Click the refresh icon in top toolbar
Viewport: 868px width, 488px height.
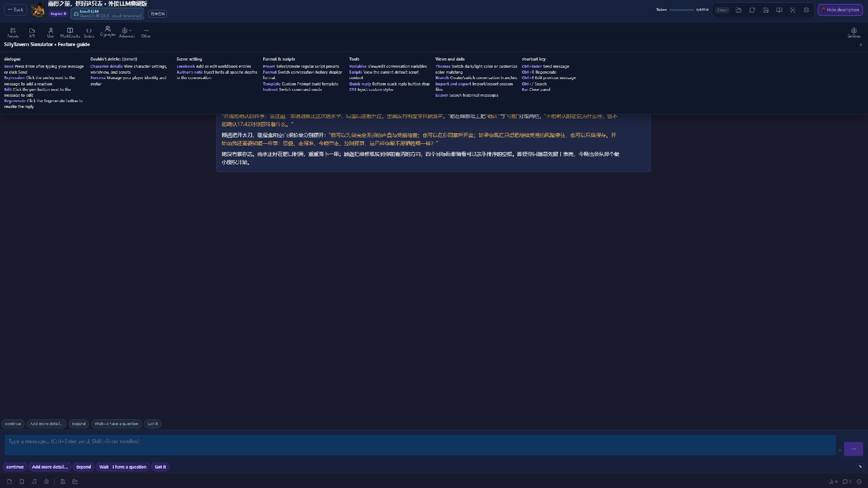(x=752, y=10)
